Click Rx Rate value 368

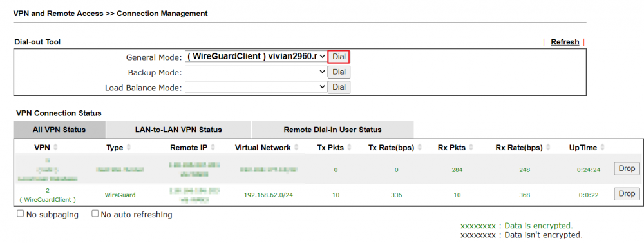[524, 195]
